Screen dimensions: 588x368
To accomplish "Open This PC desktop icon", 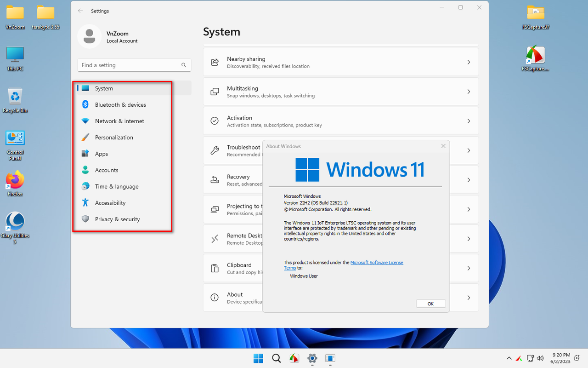I will coord(15,59).
